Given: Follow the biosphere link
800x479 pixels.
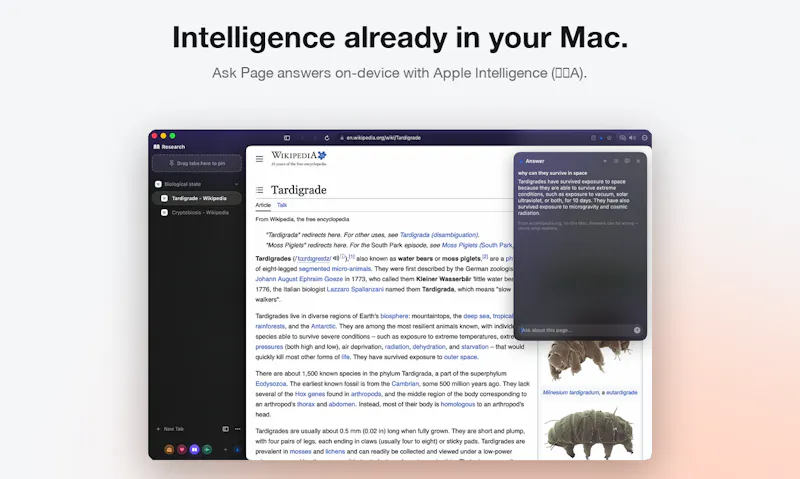Looking at the screenshot, I should point(394,316).
